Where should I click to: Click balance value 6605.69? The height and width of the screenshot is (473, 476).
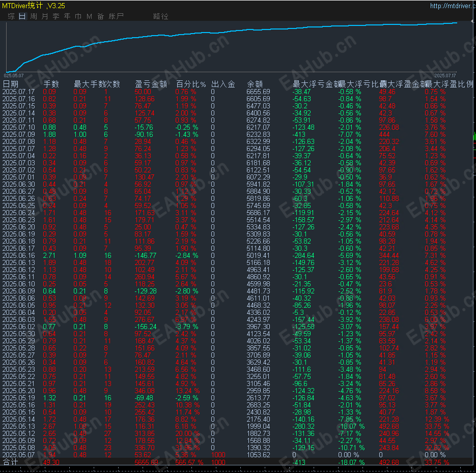coord(258,99)
